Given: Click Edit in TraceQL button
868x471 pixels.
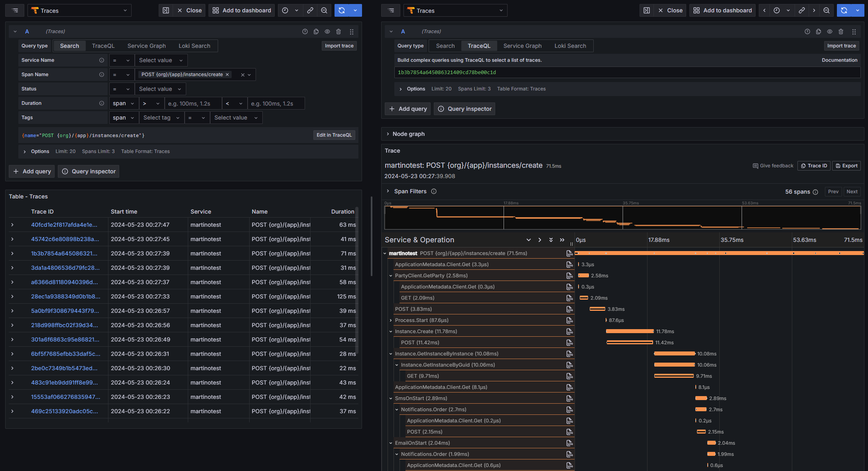Looking at the screenshot, I should point(334,135).
